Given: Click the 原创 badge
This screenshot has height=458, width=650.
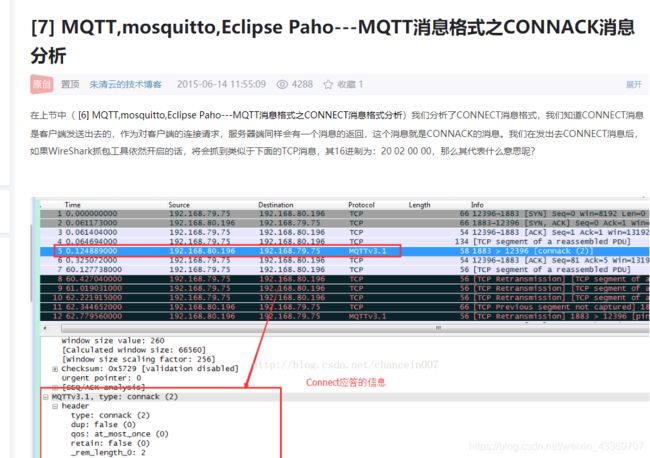Looking at the screenshot, I should [x=41, y=85].
